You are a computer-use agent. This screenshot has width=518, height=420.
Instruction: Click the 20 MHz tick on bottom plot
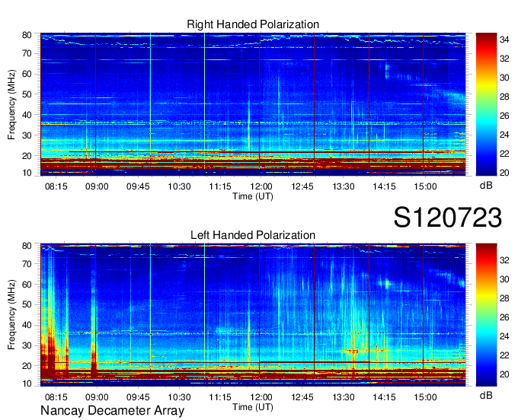click(x=27, y=366)
